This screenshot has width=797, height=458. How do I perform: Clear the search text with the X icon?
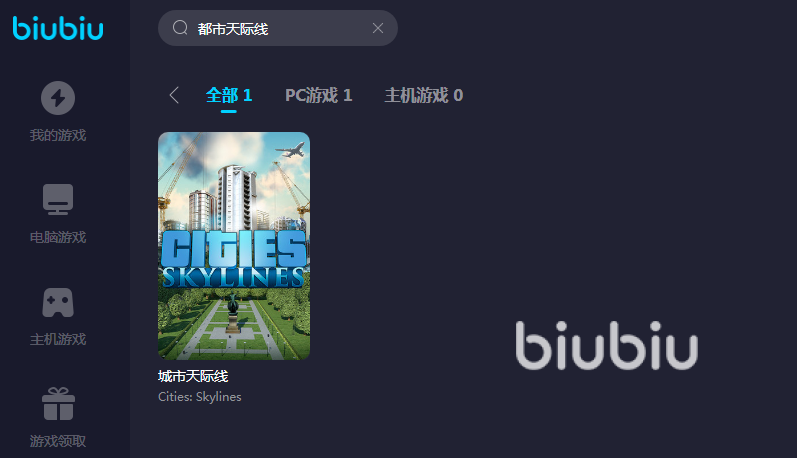[378, 28]
